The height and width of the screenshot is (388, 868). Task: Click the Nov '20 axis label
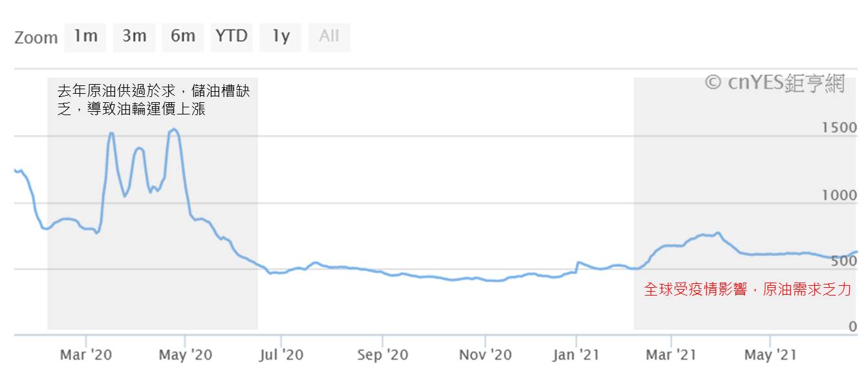[485, 354]
